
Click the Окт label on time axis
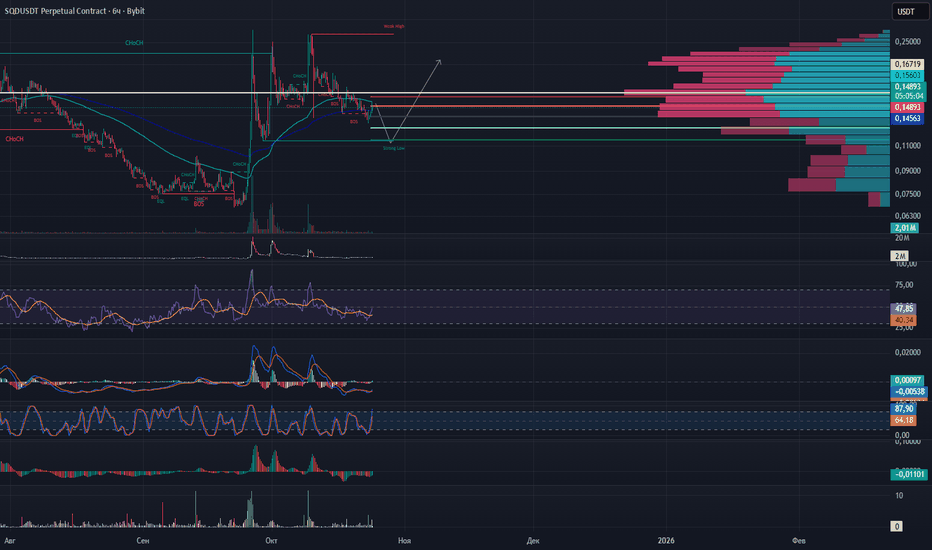(x=272, y=541)
